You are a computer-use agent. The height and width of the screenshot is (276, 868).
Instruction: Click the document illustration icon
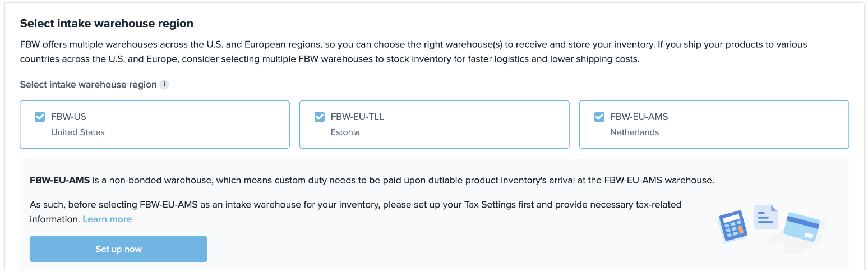(766, 217)
